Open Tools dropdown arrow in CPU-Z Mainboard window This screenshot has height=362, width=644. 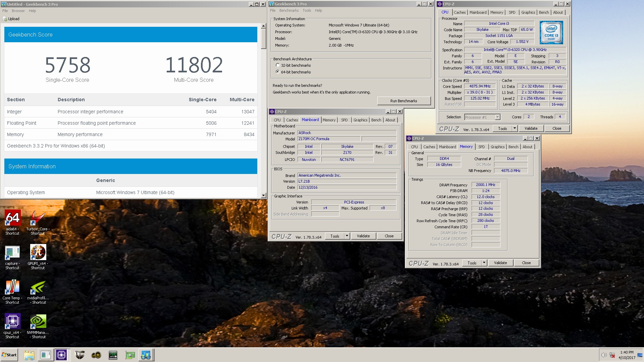point(347,236)
